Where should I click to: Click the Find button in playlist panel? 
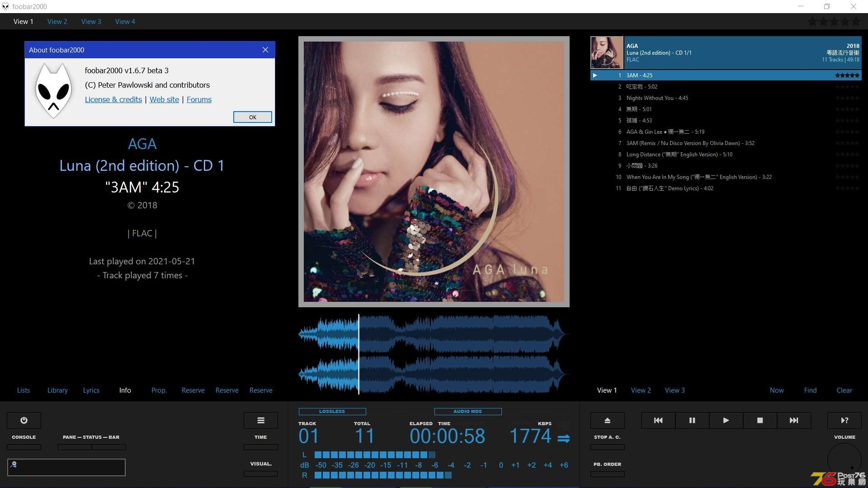tap(811, 390)
